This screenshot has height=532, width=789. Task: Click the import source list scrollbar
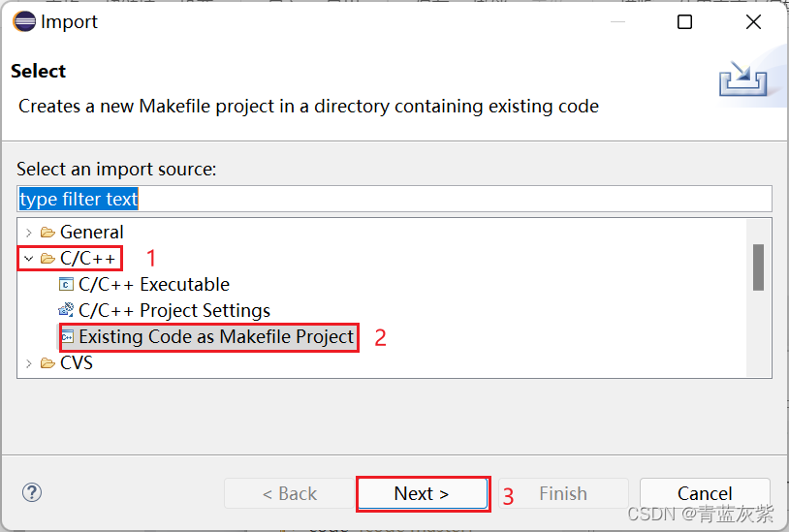(758, 266)
